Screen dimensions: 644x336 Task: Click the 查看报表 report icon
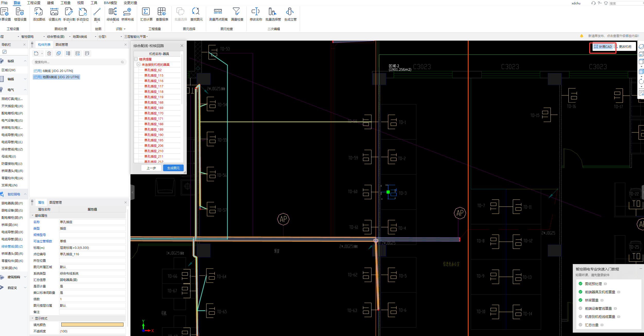(x=162, y=12)
